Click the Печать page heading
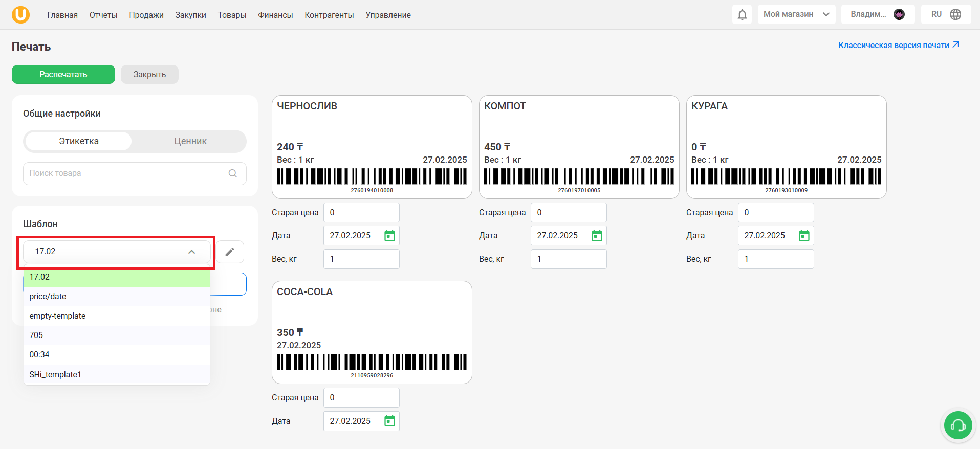980x449 pixels. 31,47
